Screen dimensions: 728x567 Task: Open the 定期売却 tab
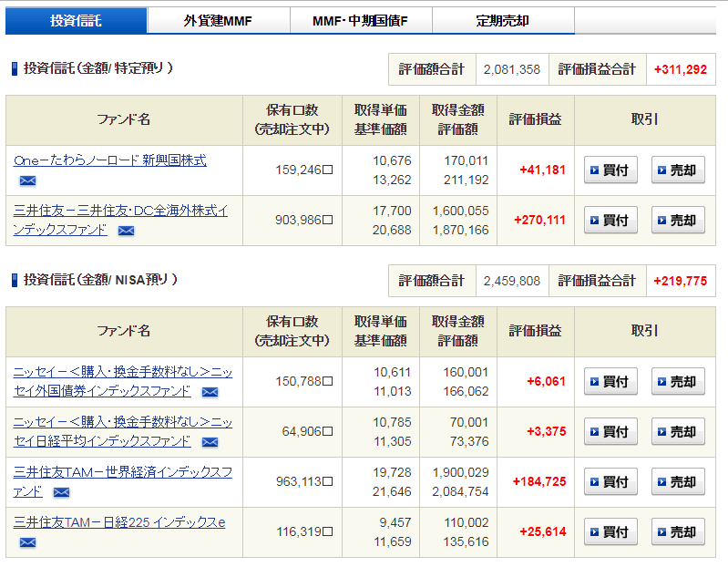click(x=503, y=20)
